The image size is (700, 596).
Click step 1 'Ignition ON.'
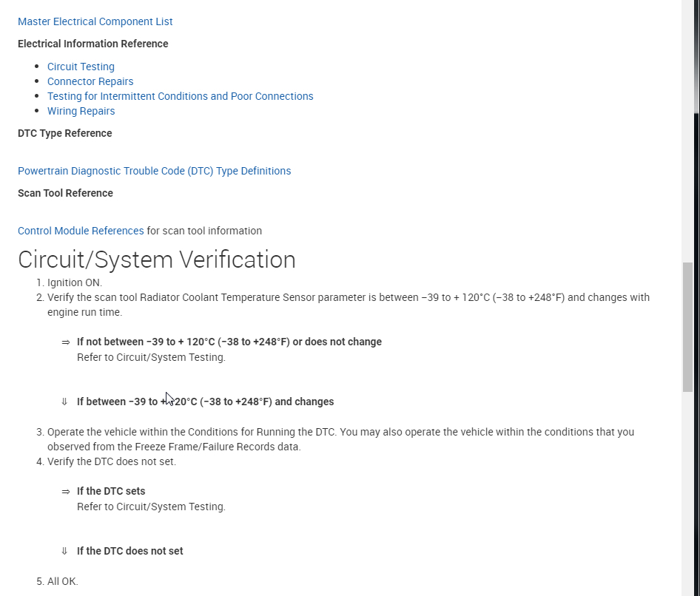click(x=75, y=282)
